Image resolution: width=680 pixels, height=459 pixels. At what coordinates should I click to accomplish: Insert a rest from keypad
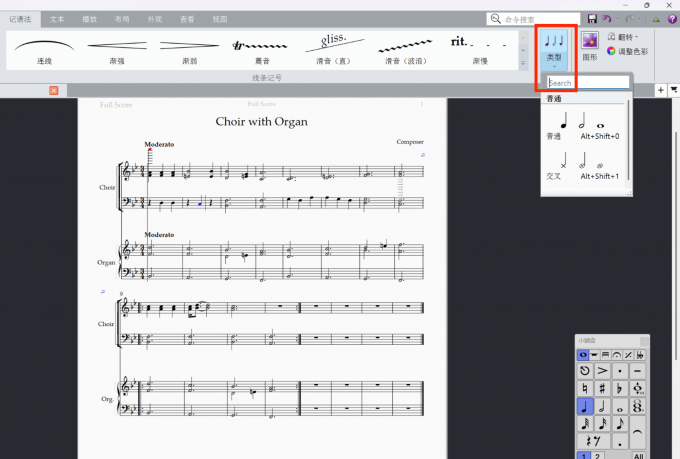coord(593,441)
